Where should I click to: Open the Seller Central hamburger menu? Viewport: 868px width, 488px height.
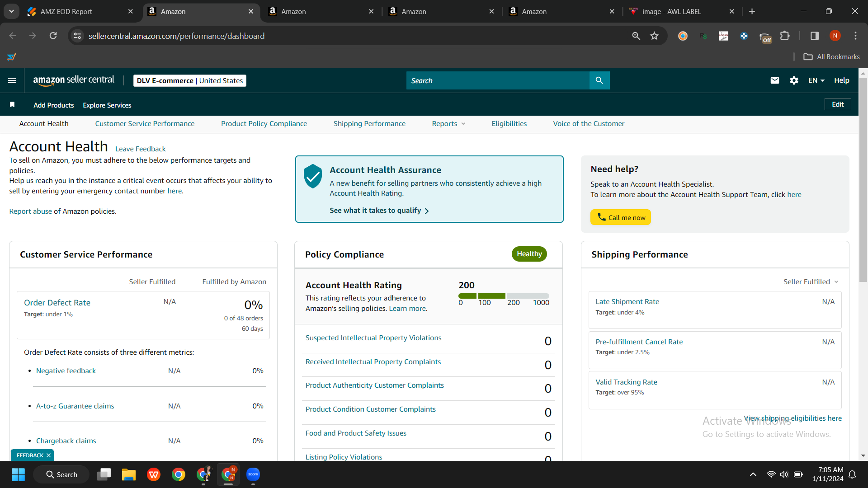click(12, 80)
